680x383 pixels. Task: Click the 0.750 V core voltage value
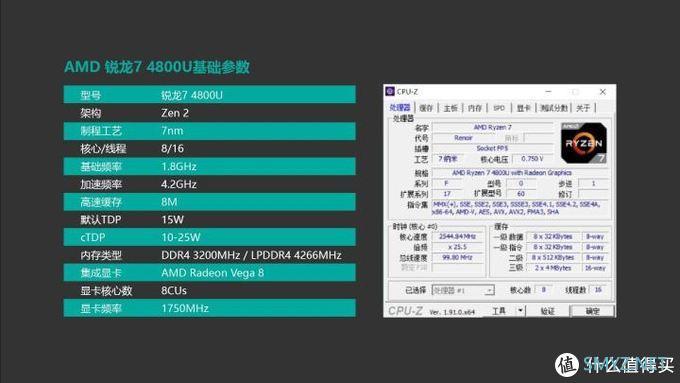(x=533, y=159)
